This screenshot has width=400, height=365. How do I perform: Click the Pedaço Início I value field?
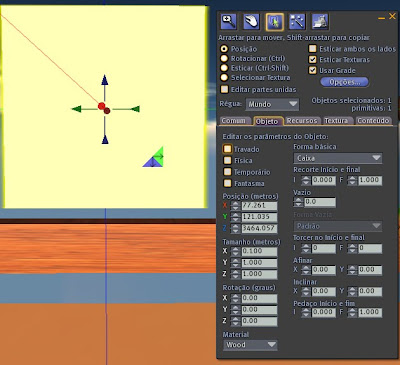[323, 312]
